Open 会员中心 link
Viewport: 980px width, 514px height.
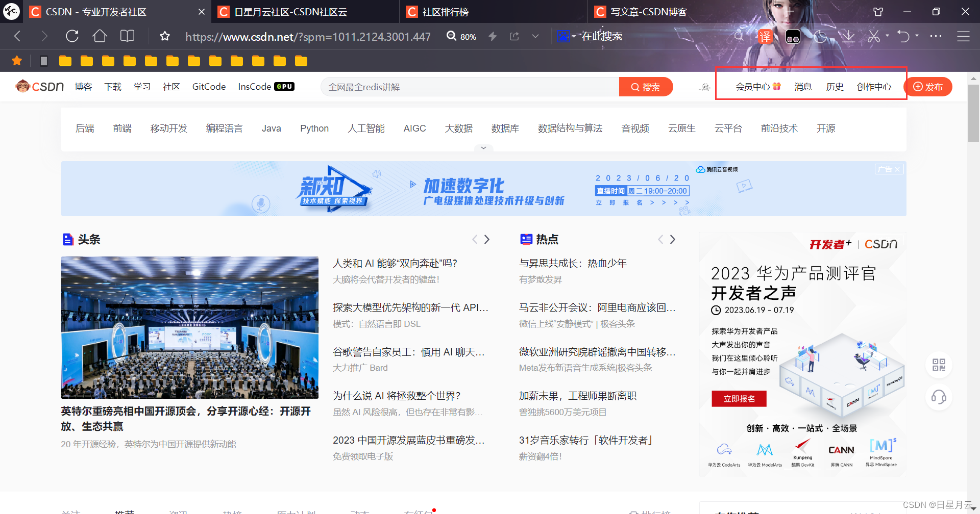point(758,87)
